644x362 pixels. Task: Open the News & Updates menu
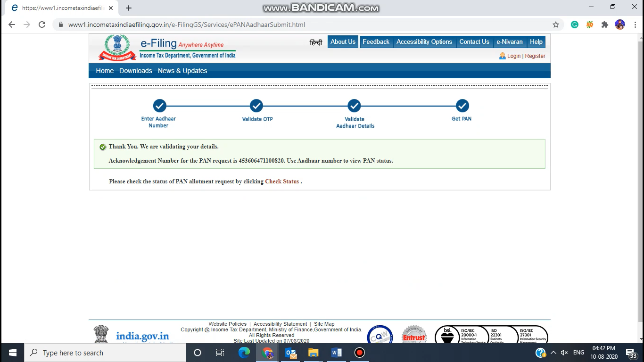(182, 71)
